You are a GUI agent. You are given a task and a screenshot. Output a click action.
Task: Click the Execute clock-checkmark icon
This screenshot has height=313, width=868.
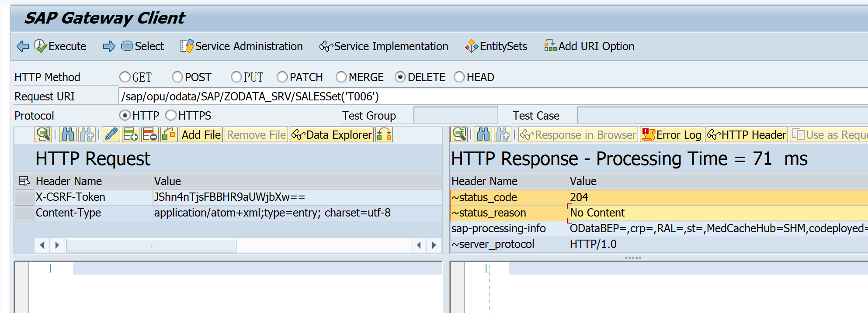tap(40, 46)
